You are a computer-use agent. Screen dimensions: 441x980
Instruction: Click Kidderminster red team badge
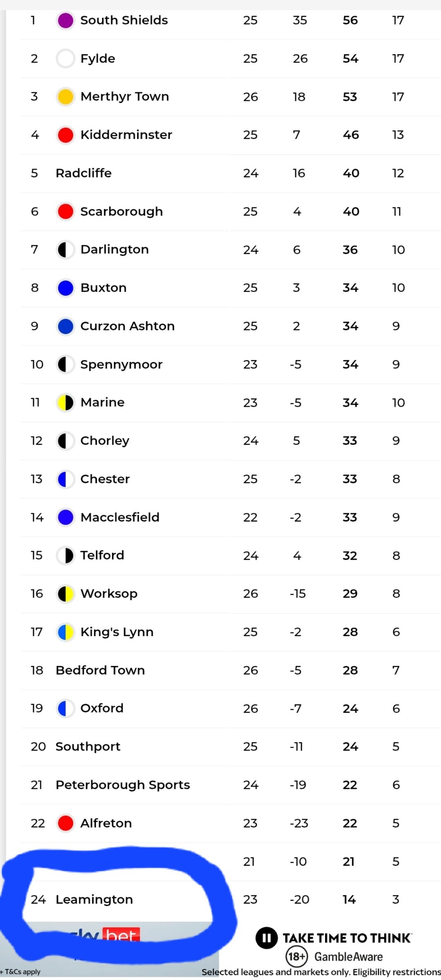coord(65,135)
